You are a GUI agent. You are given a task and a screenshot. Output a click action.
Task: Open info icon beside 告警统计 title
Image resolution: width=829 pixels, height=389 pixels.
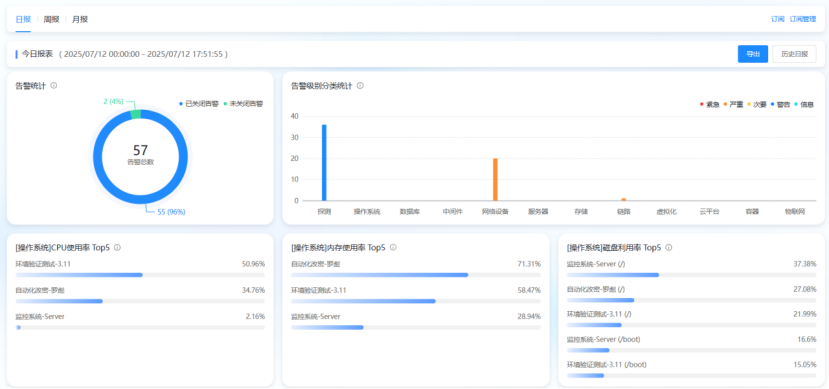[53, 85]
